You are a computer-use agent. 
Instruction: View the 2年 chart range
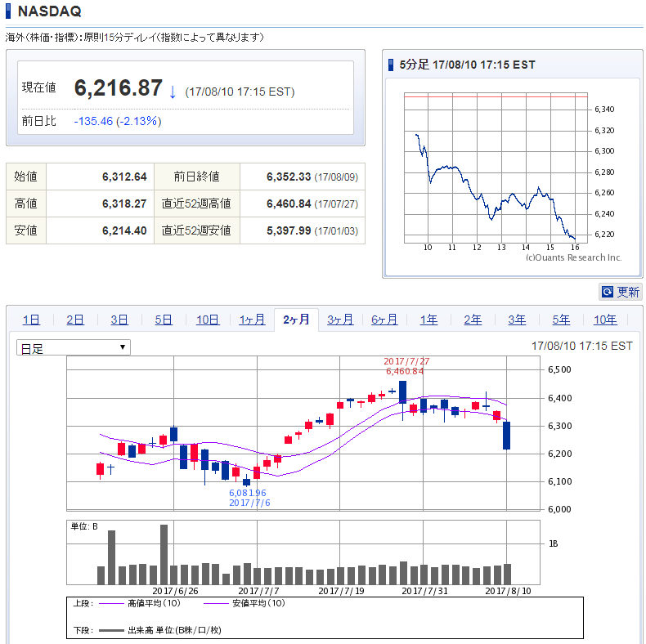(473, 320)
